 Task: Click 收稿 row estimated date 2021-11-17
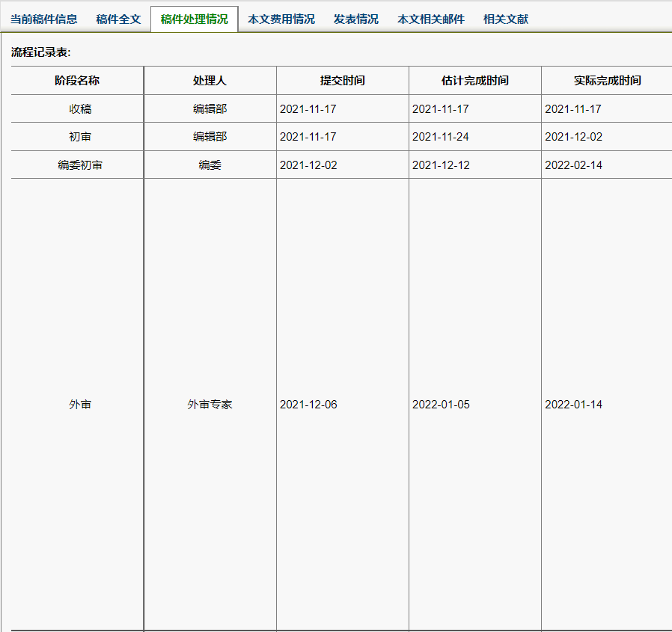click(x=441, y=109)
